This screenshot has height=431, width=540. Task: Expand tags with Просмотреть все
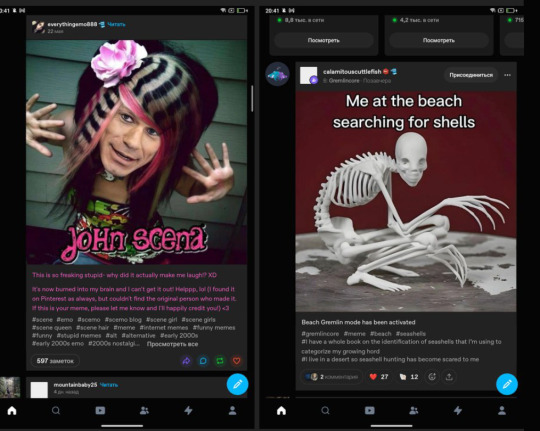[172, 344]
